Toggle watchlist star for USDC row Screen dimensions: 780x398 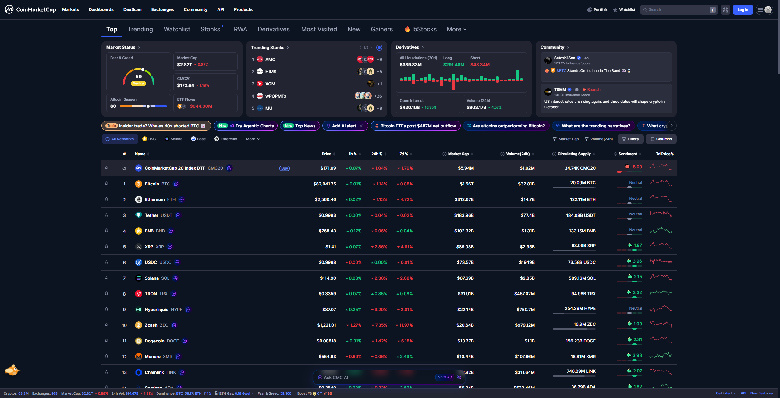[x=106, y=262]
